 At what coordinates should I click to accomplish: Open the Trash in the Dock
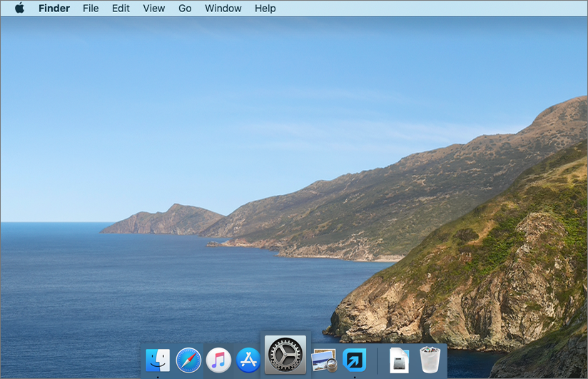point(430,360)
